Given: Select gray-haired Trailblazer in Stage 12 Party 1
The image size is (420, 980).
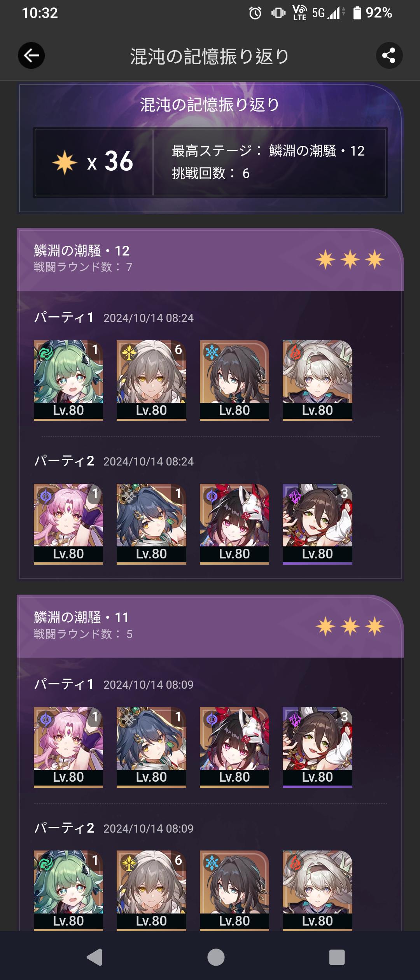Looking at the screenshot, I should click(151, 380).
